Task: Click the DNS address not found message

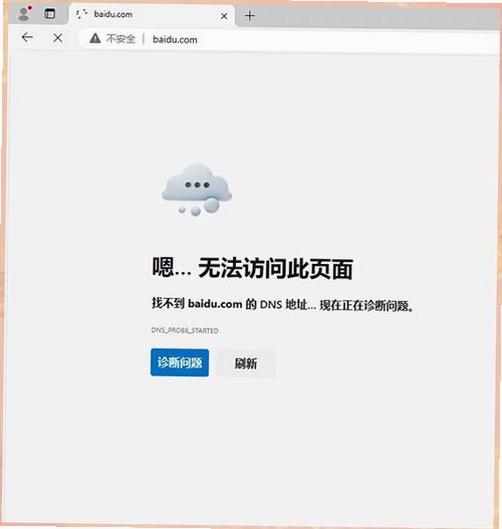Action: point(282,305)
